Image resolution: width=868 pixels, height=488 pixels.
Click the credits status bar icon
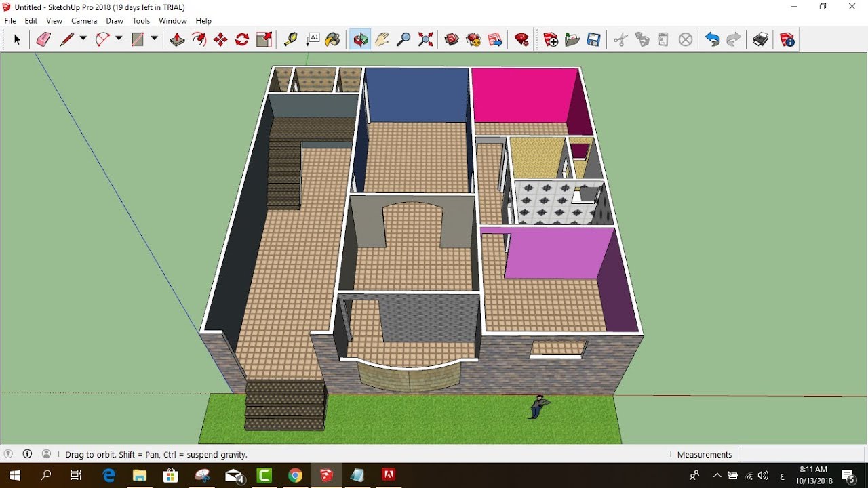tap(27, 454)
